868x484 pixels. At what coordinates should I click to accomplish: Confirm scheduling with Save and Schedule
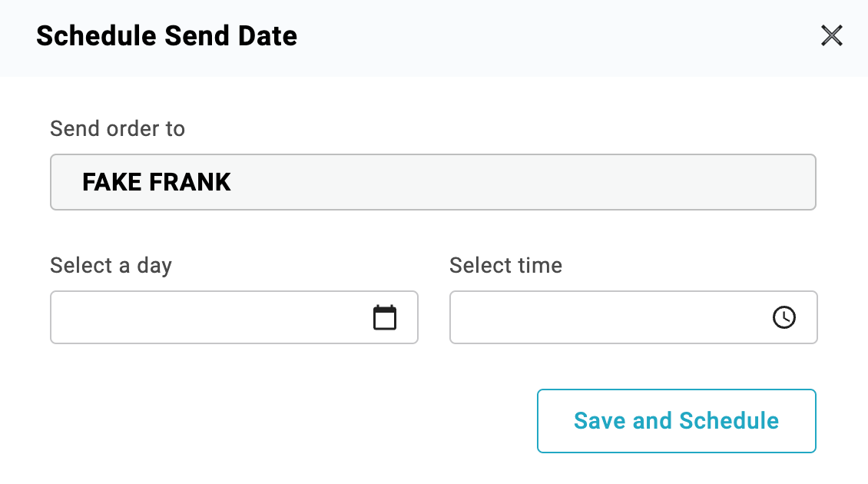click(x=676, y=421)
